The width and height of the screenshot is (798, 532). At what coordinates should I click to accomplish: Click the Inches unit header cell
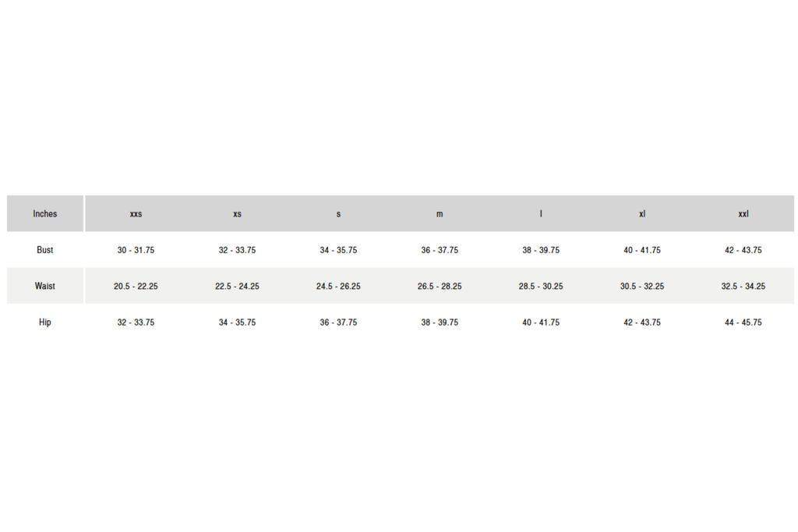point(45,213)
